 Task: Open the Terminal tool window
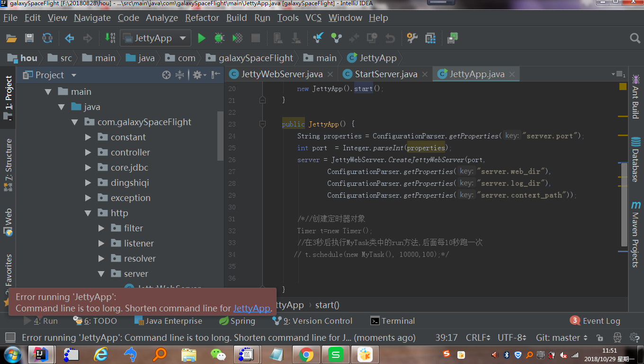tap(392, 321)
